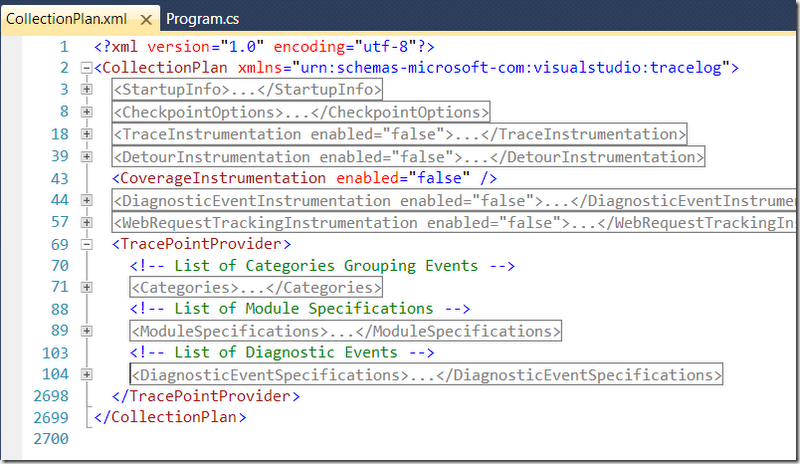Click line number 2700 in margin
Screen dimensions: 800x464
(x=51, y=439)
